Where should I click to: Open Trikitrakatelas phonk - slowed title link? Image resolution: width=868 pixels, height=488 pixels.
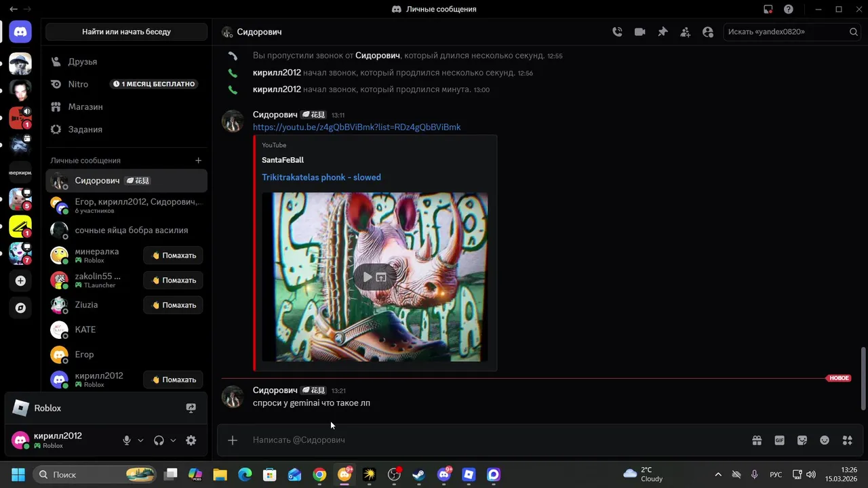click(321, 178)
